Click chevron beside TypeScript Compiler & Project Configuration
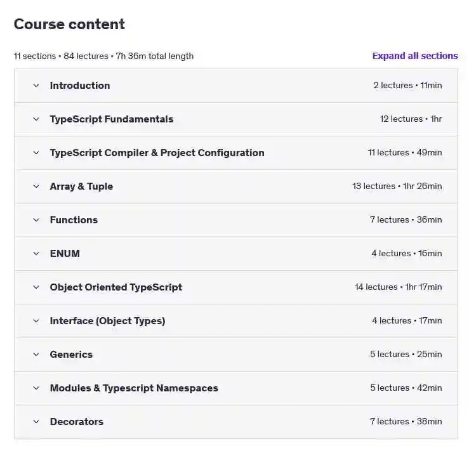This screenshot has height=451, width=476. (x=36, y=153)
